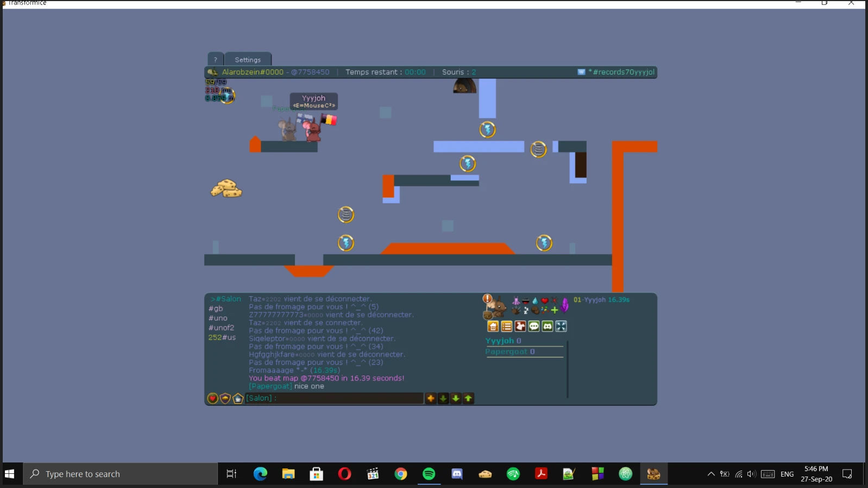Image resolution: width=868 pixels, height=488 pixels.
Task: Click the map code @7758450 in top bar
Action: [x=310, y=72]
